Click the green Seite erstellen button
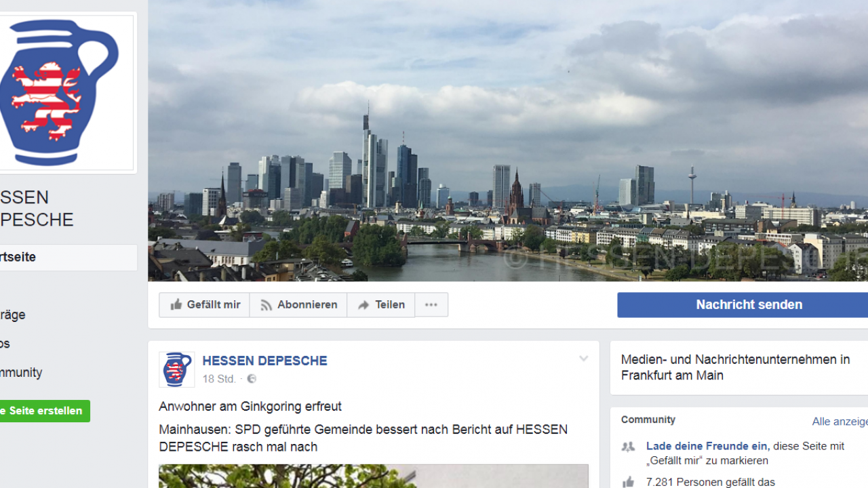Screen dimensions: 868x488 tap(45, 411)
